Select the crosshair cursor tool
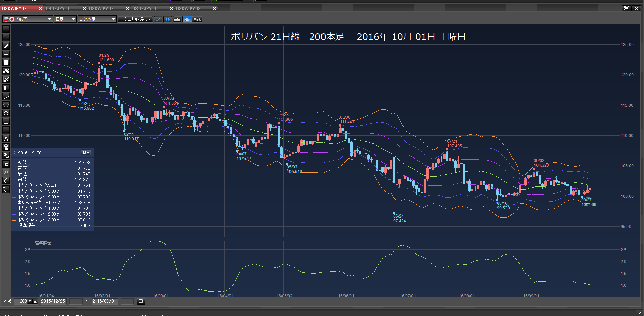Image resolution: width=644 pixels, height=316 pixels. click(6, 29)
